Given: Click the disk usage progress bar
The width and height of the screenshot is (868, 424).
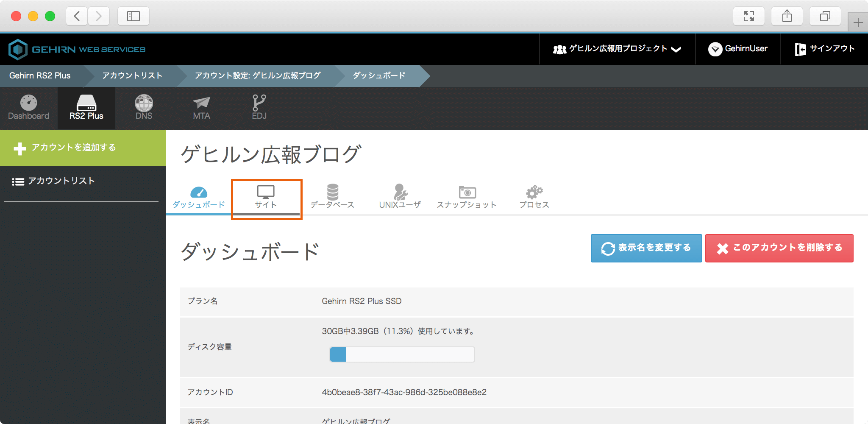Looking at the screenshot, I should [402, 354].
